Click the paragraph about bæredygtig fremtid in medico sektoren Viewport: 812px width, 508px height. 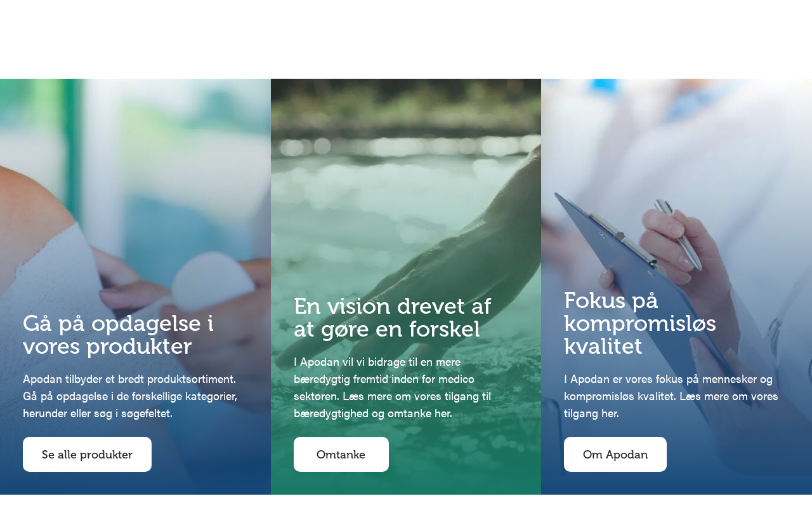[x=392, y=387]
